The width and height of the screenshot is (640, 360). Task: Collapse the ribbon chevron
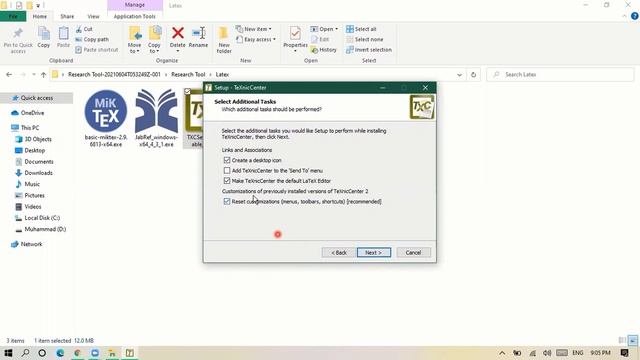[x=624, y=16]
